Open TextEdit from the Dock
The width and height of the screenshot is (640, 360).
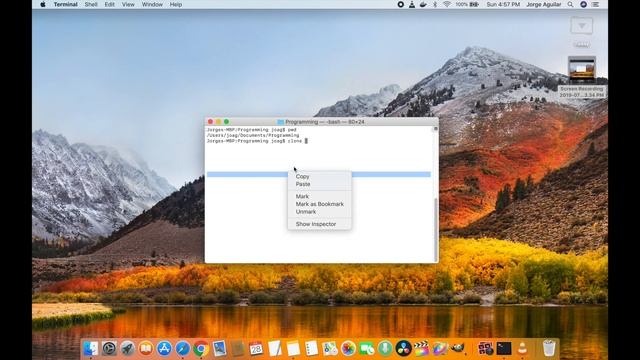click(x=274, y=348)
